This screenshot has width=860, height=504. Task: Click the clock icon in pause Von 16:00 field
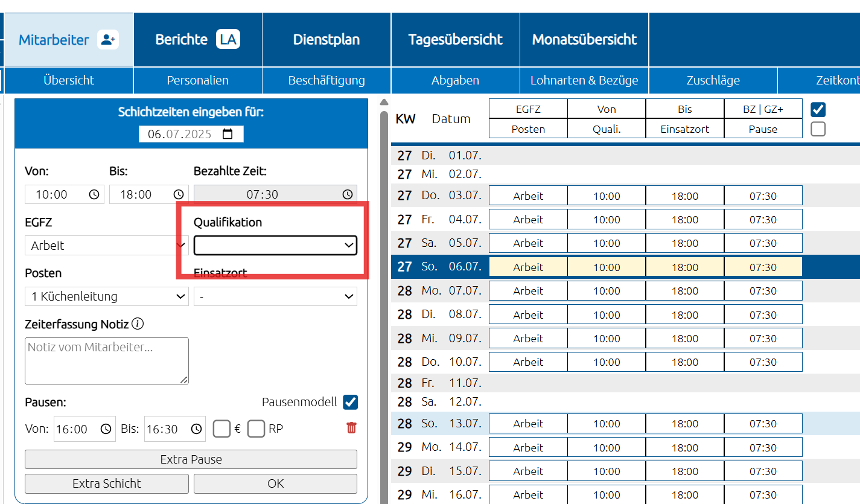[x=106, y=429]
